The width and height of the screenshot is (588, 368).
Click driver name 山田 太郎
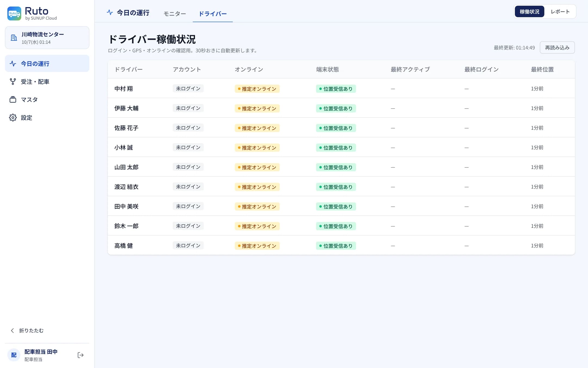[126, 167]
